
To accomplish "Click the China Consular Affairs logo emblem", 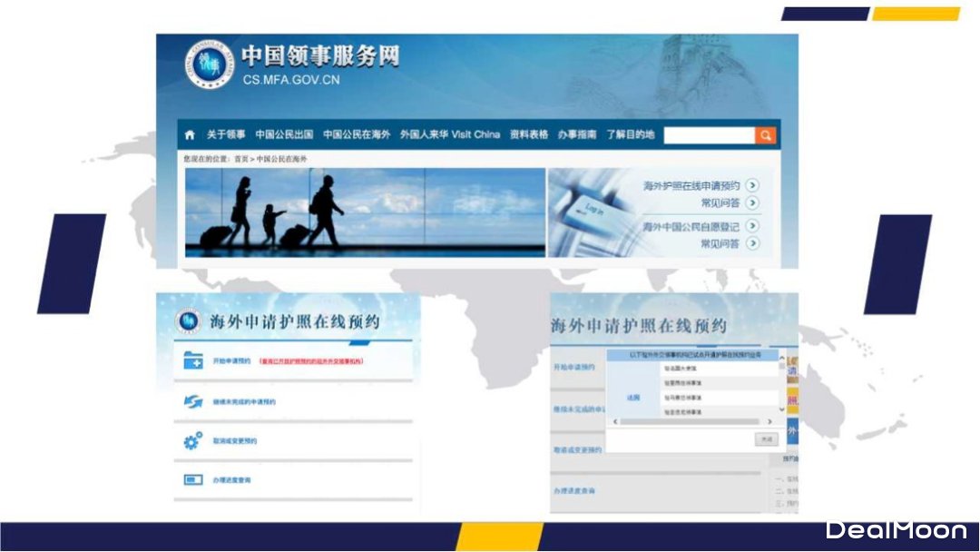I will (210, 64).
